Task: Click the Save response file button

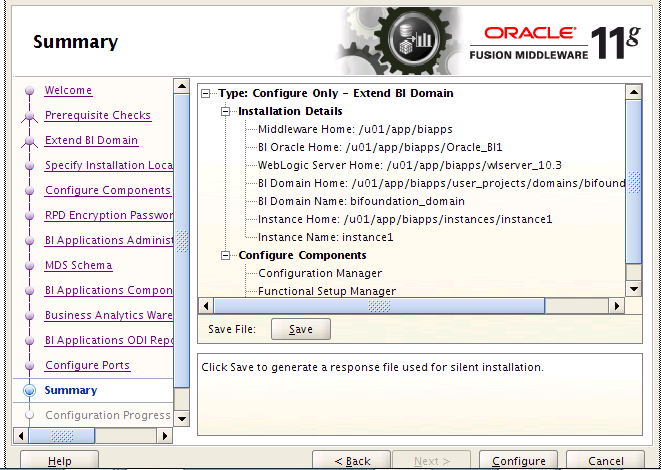Action: [x=301, y=329]
